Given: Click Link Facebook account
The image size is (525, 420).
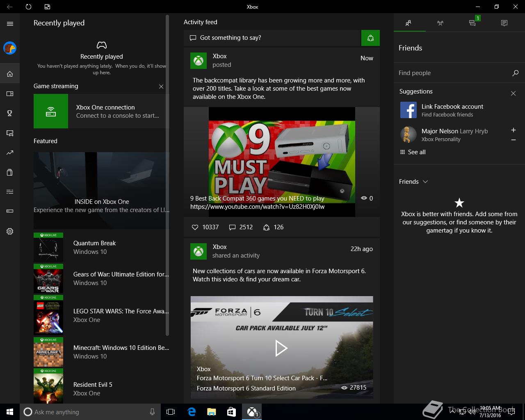Looking at the screenshot, I should [452, 107].
